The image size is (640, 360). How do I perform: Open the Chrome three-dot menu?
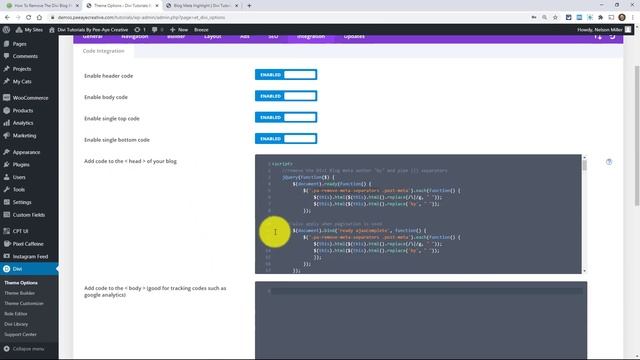633,18
